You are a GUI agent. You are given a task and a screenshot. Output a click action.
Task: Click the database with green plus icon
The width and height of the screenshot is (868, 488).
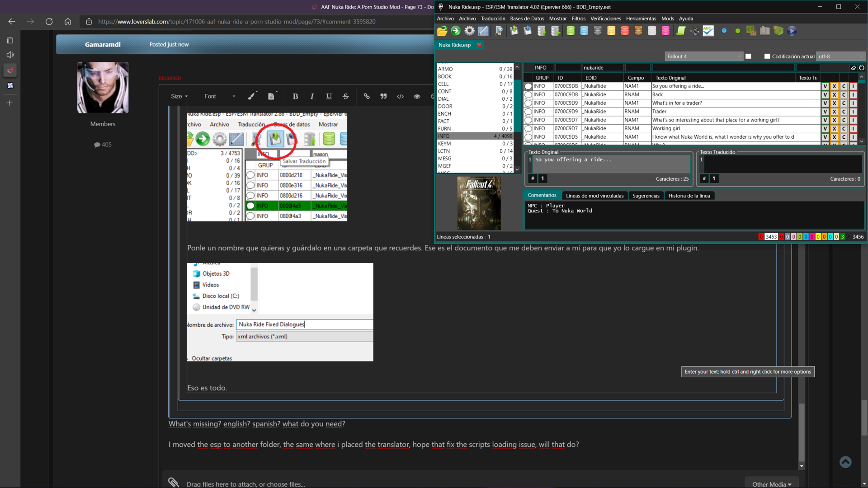[556, 31]
